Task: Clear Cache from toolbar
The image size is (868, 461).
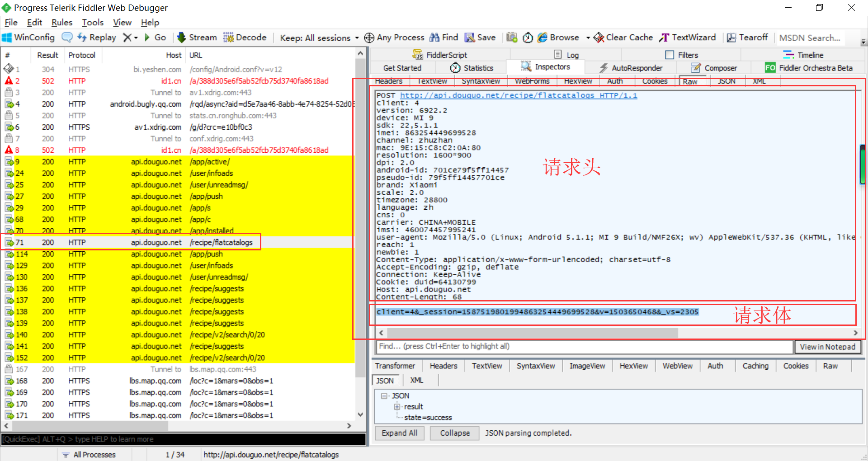Action: click(x=623, y=38)
